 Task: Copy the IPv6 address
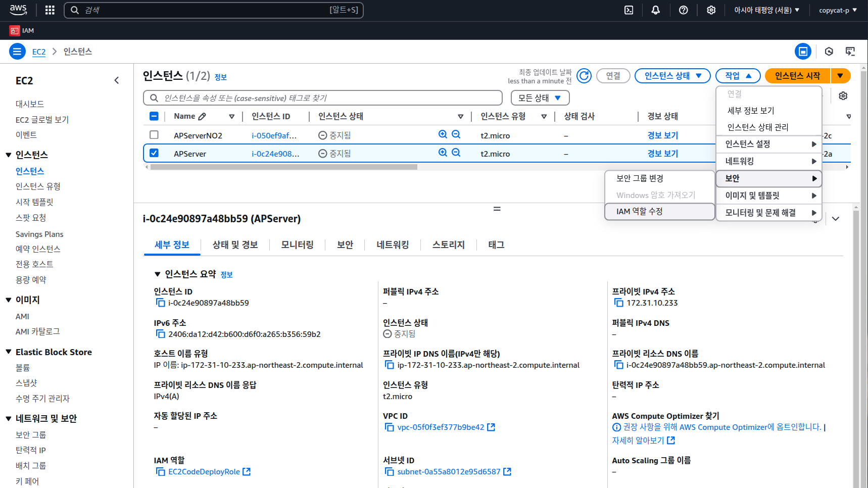pyautogui.click(x=160, y=334)
